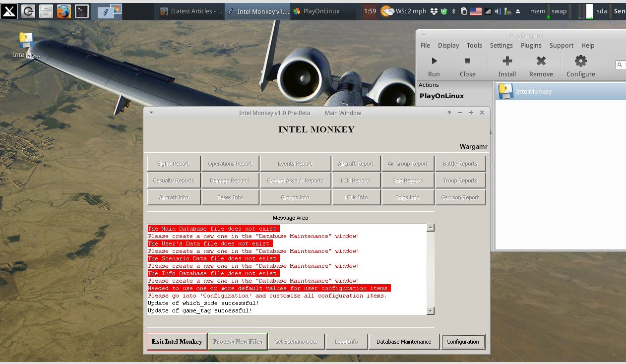
Task: Open PlayOnLinux window menu dropdown arrow
Action: [423, 35]
